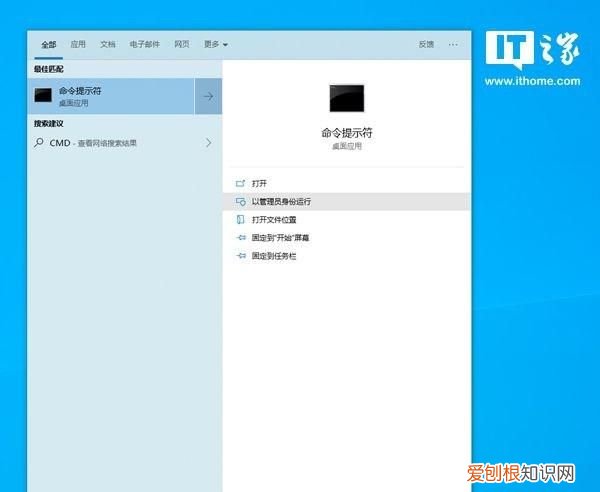Screen dimensions: 600x492
Task: Click the large 命令提示符 preview icon
Action: 347,98
